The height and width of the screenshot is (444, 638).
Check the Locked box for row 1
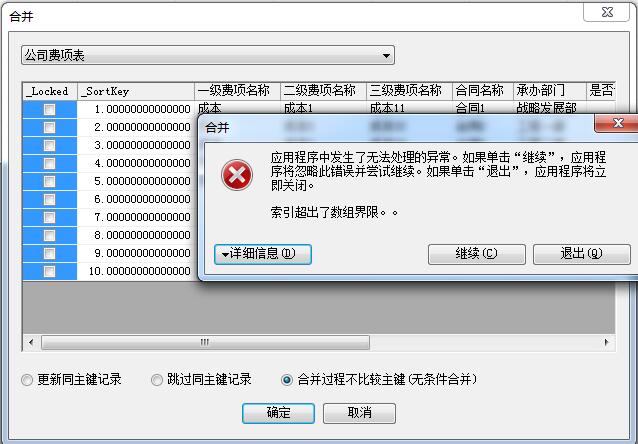click(50, 109)
